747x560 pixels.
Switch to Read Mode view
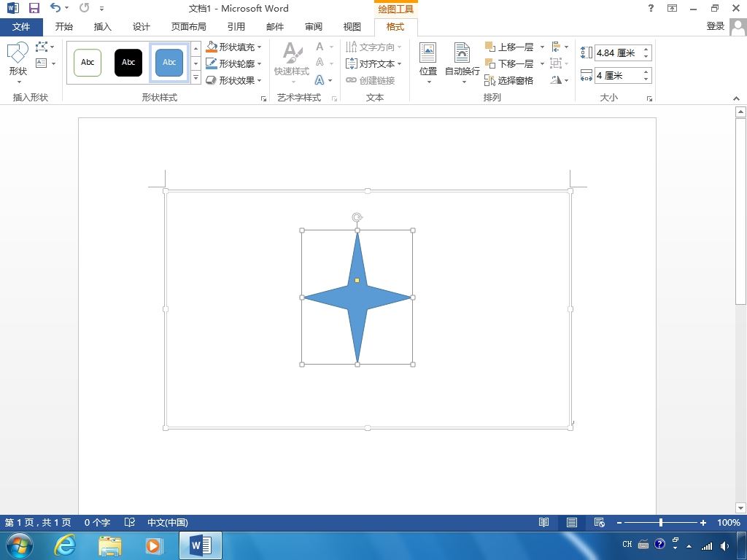pos(543,522)
